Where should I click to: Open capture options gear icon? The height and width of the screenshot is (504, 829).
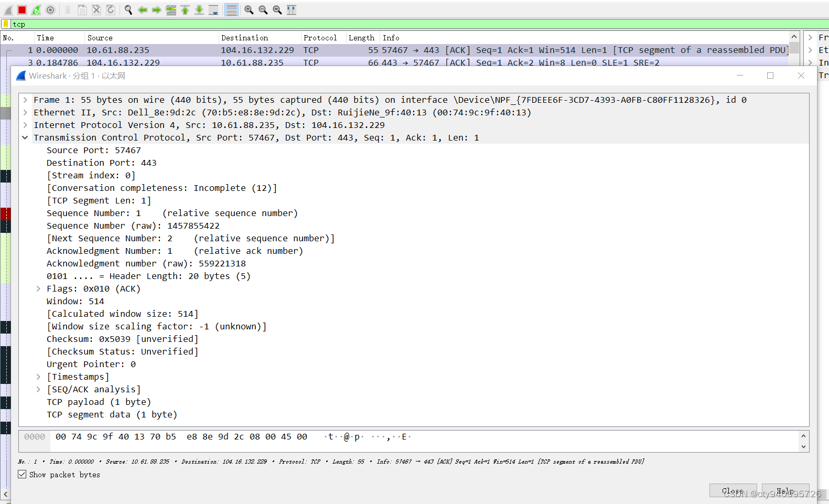[50, 10]
